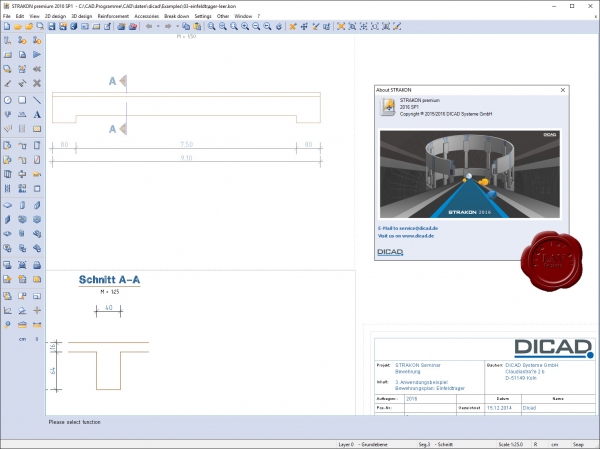Open the Settings menu
The image size is (600, 449).
click(203, 16)
